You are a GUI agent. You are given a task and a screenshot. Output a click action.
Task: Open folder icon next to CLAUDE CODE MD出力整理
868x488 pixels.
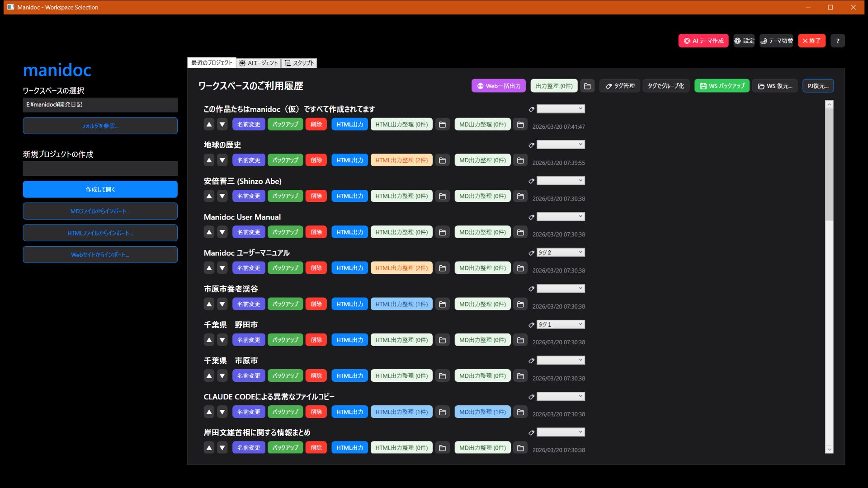(x=520, y=412)
